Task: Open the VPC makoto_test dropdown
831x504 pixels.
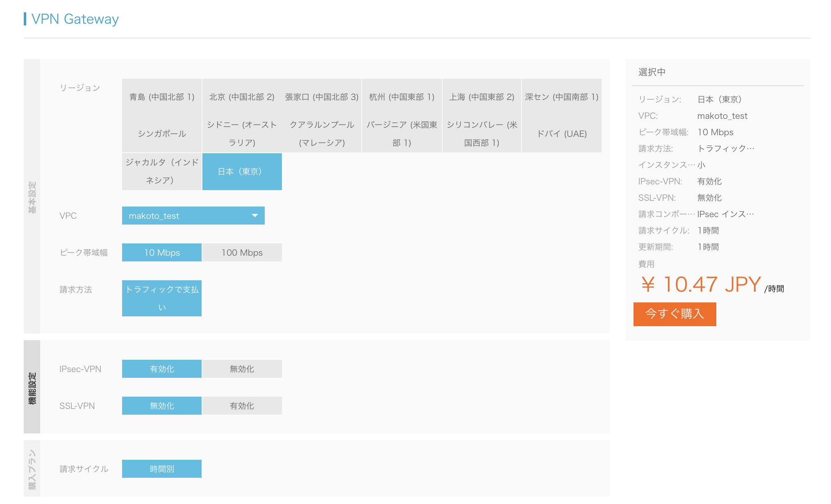Action: (x=193, y=216)
